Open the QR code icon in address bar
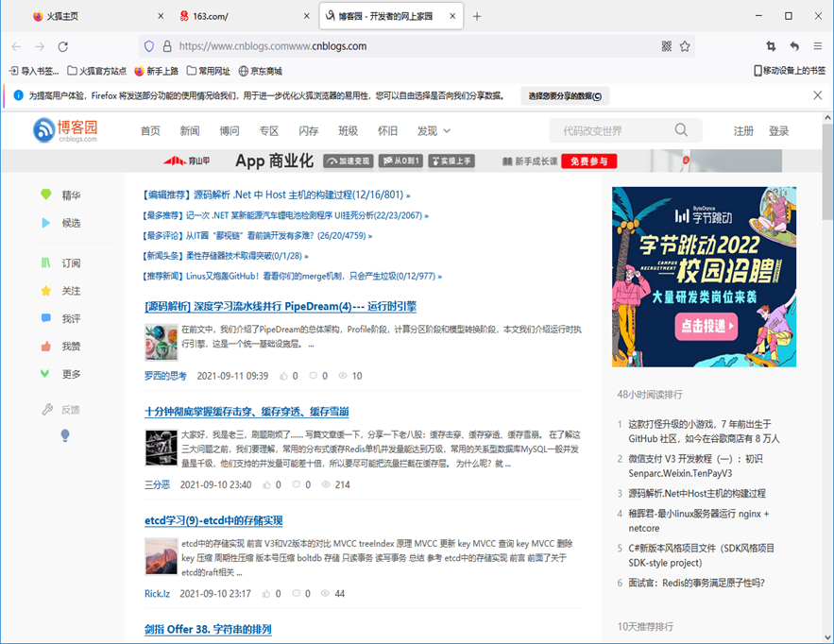The width and height of the screenshot is (834, 644). tap(667, 46)
